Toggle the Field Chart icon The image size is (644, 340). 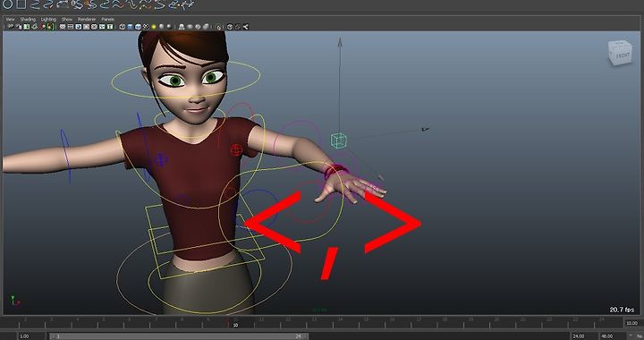(x=94, y=27)
